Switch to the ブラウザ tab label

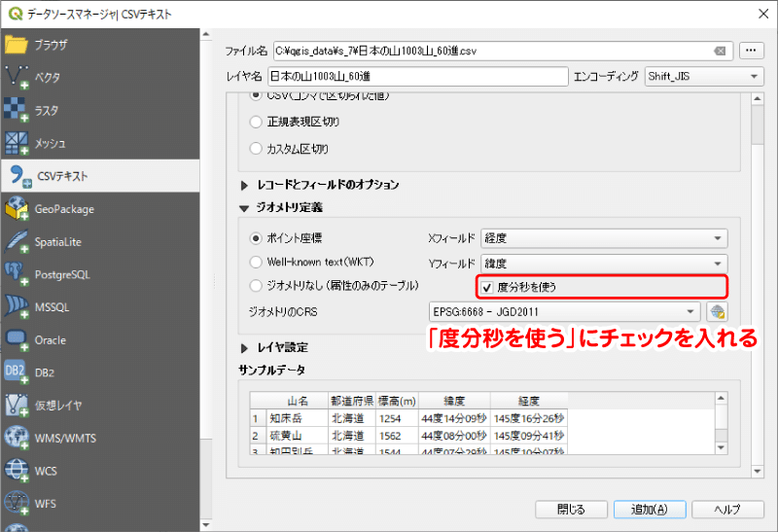[x=51, y=45]
